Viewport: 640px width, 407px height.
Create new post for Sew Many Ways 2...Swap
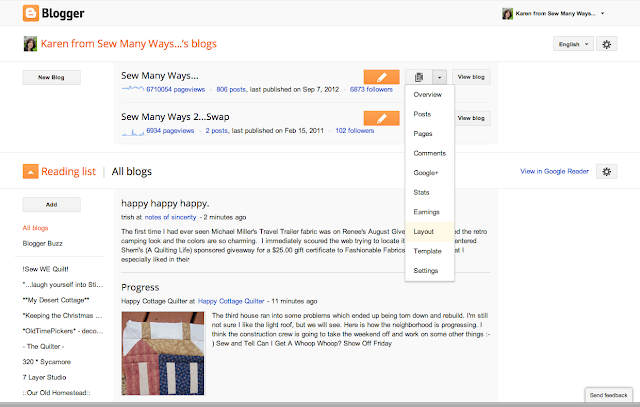381,118
